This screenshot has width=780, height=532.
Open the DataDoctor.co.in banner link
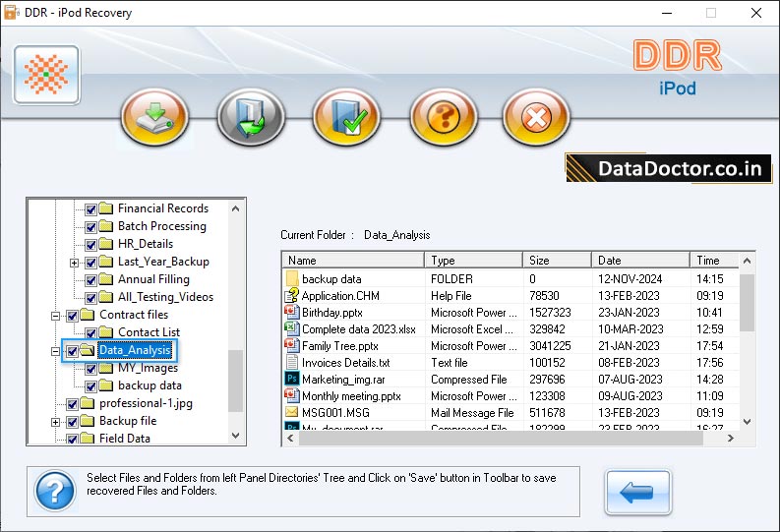(669, 168)
